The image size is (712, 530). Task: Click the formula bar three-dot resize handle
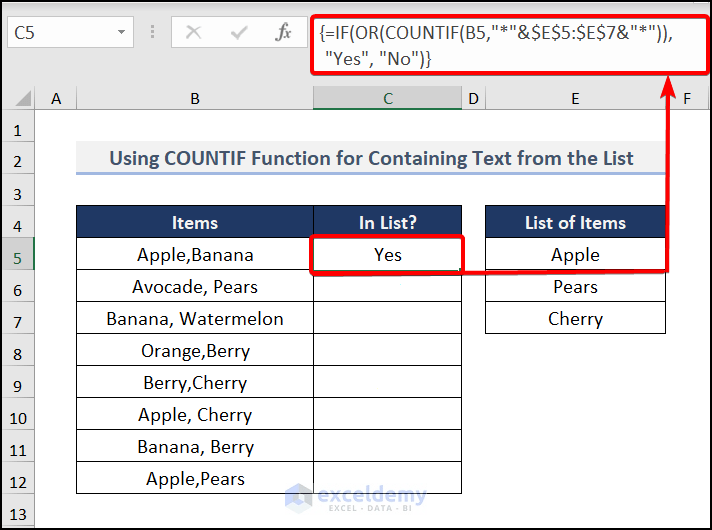[x=153, y=32]
